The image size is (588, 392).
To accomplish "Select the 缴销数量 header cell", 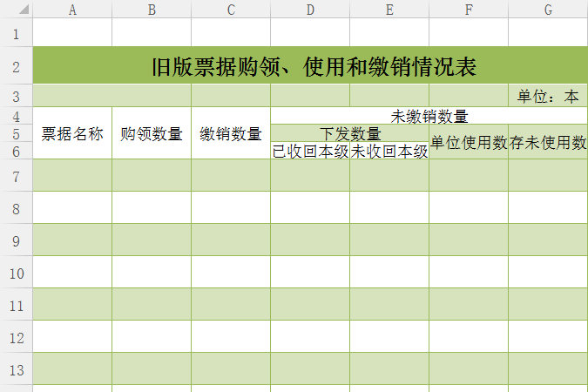I will tap(231, 133).
